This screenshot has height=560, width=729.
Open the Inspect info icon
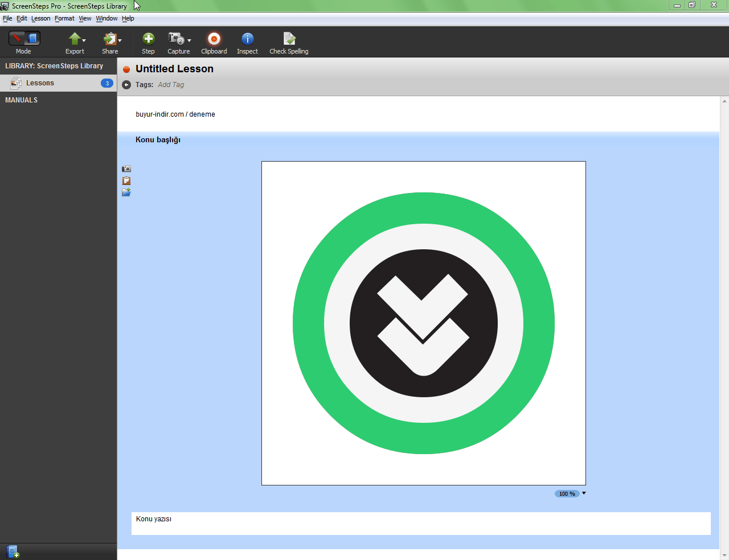pos(248,38)
